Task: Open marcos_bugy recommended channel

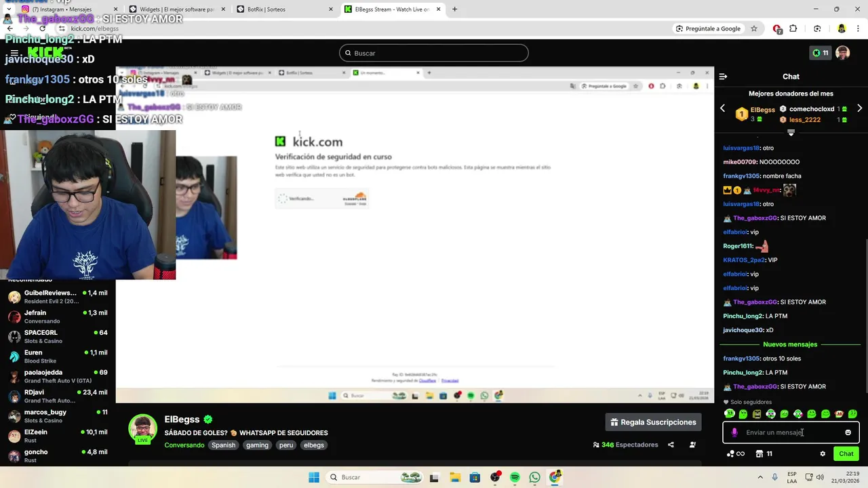Action: [58, 416]
